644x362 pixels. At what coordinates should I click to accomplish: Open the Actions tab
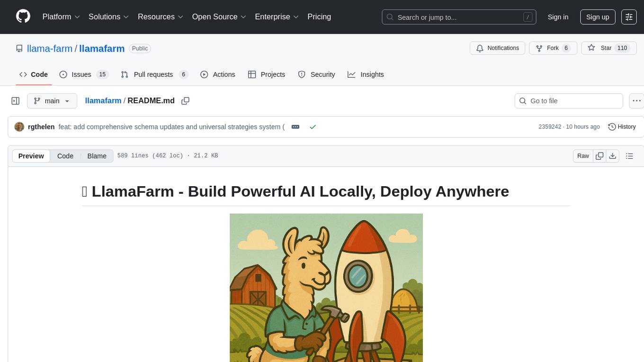[218, 74]
